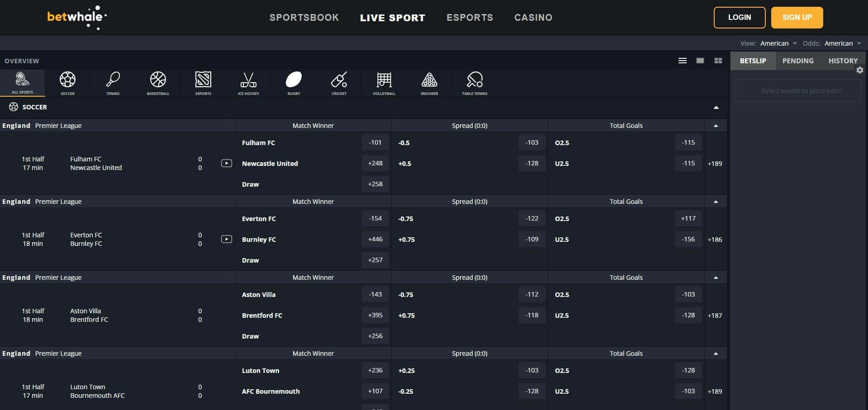Open the Table Tennis category
Viewport: 868px width, 410px height.
coord(474,83)
